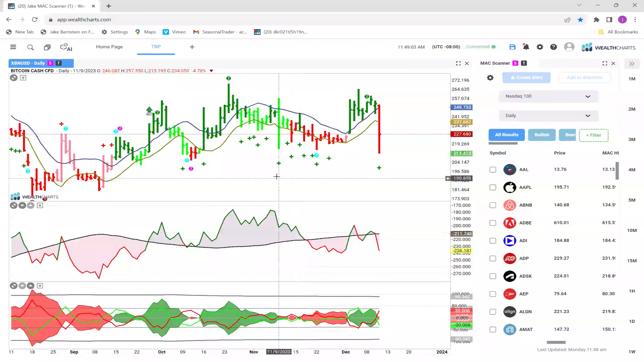Open the layouts windows icon
The height and width of the screenshot is (362, 644).
tap(47, 47)
